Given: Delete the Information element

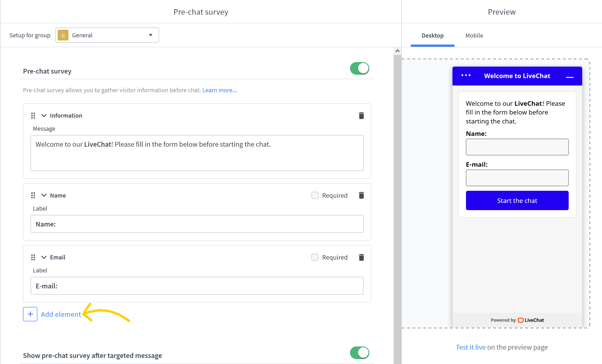Looking at the screenshot, I should coord(361,115).
